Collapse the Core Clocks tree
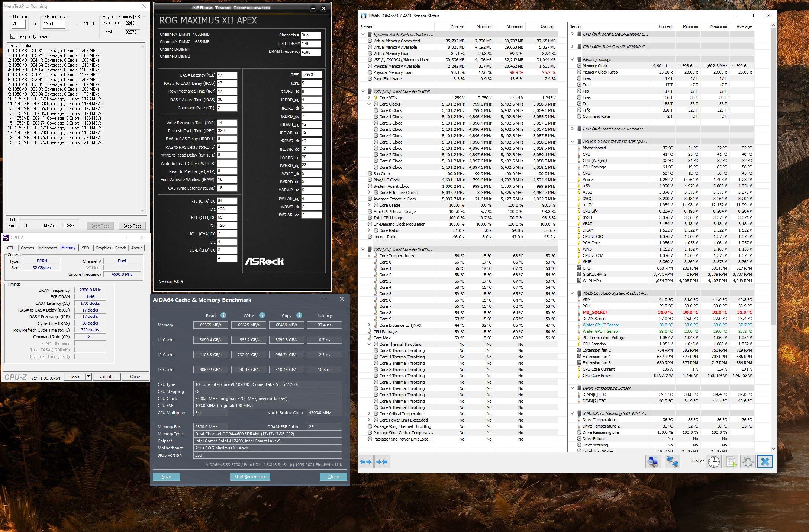The image size is (809, 532). (x=369, y=104)
